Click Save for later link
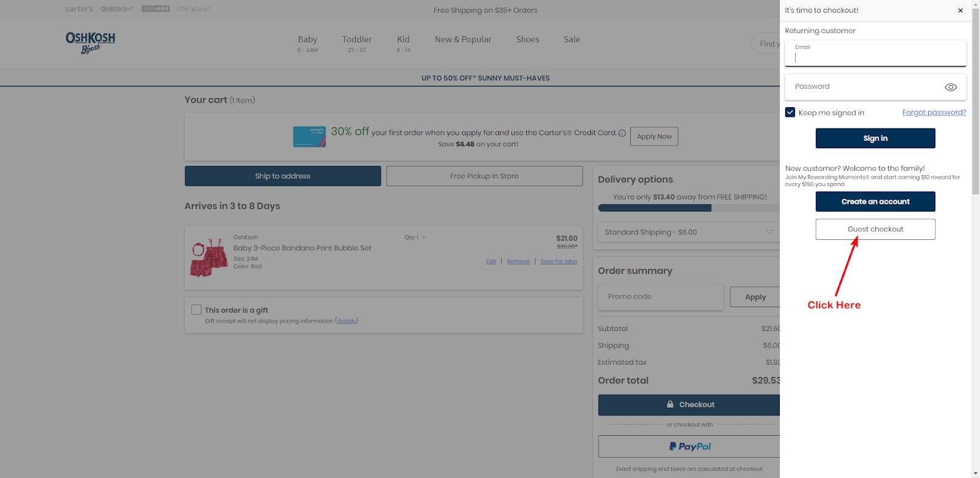Viewport: 980px width, 478px height. 559,261
